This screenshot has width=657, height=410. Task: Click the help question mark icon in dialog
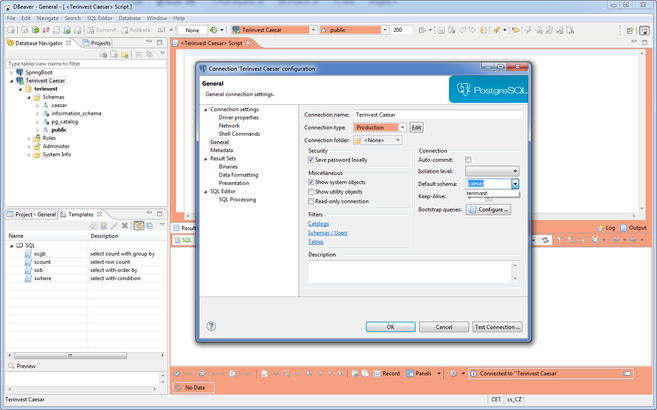[211, 326]
